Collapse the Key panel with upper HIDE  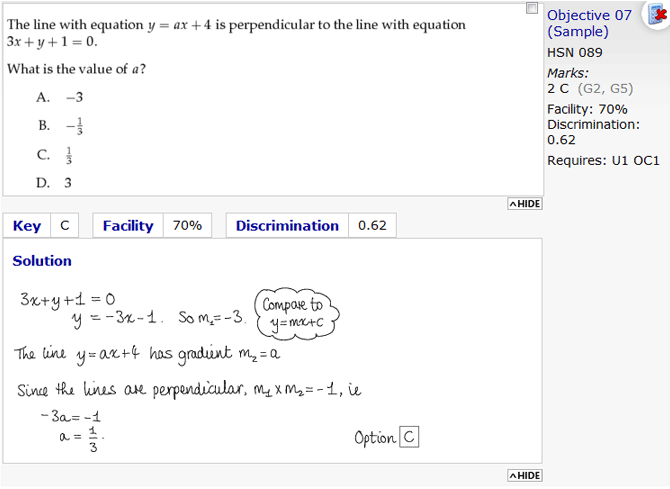pyautogui.click(x=525, y=203)
